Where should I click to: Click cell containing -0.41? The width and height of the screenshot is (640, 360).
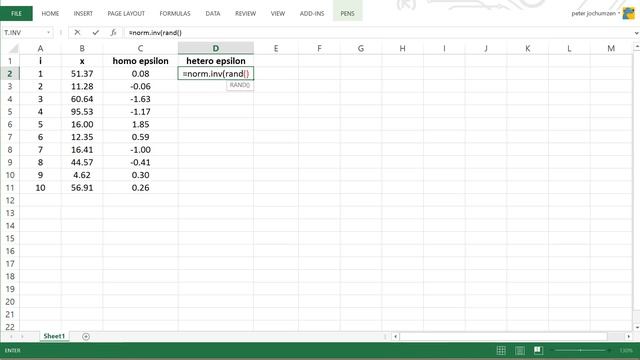(140, 162)
